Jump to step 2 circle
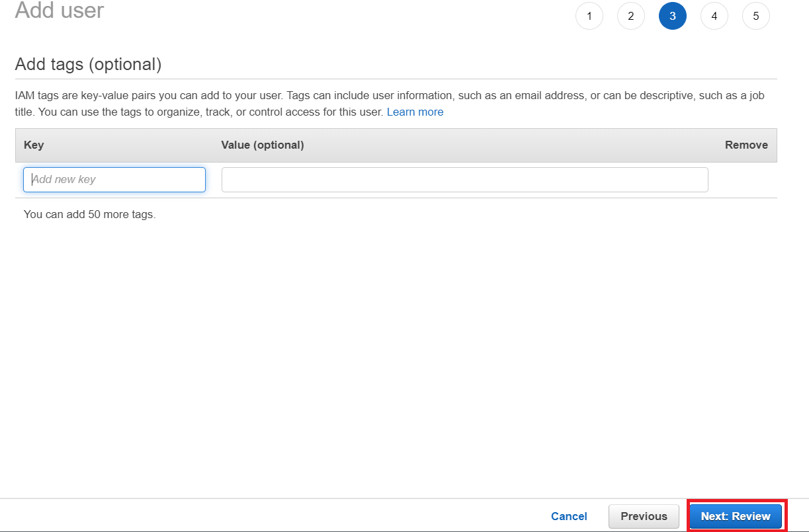Viewport: 809px width, 532px height. pos(630,17)
